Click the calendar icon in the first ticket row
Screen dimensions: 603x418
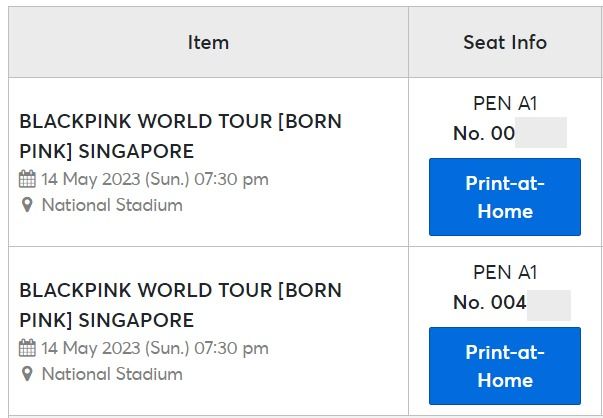click(28, 180)
